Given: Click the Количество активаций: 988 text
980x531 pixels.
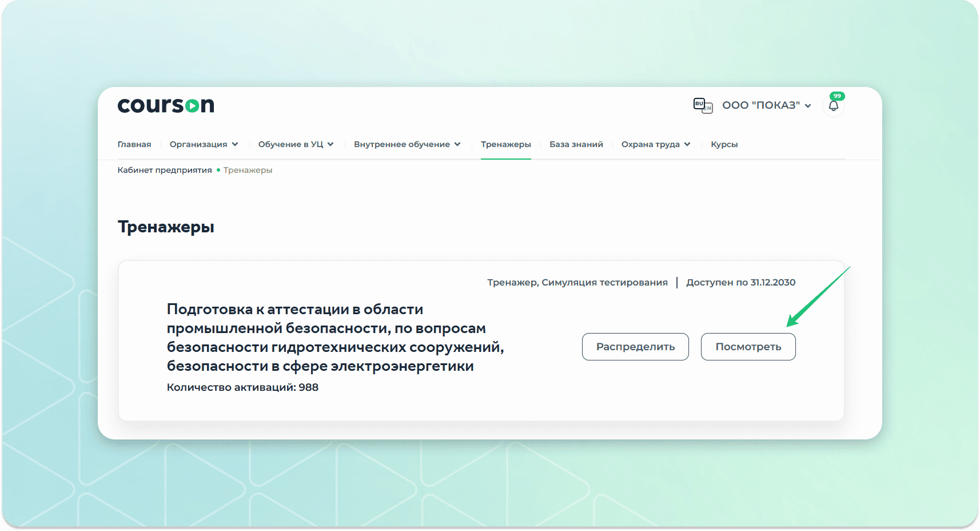Looking at the screenshot, I should coord(242,387).
